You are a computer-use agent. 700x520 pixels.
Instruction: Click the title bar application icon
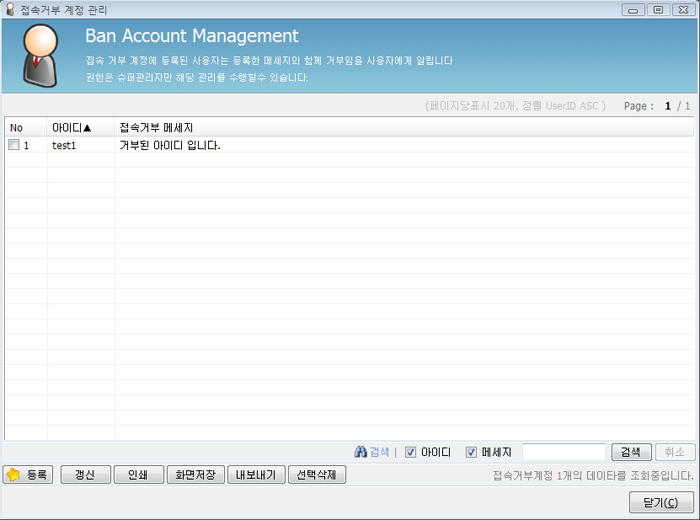point(10,9)
